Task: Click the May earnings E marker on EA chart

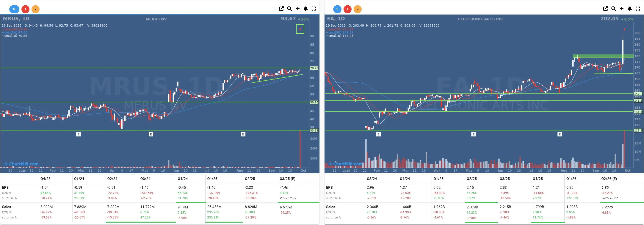Action: pyautogui.click(x=473, y=134)
